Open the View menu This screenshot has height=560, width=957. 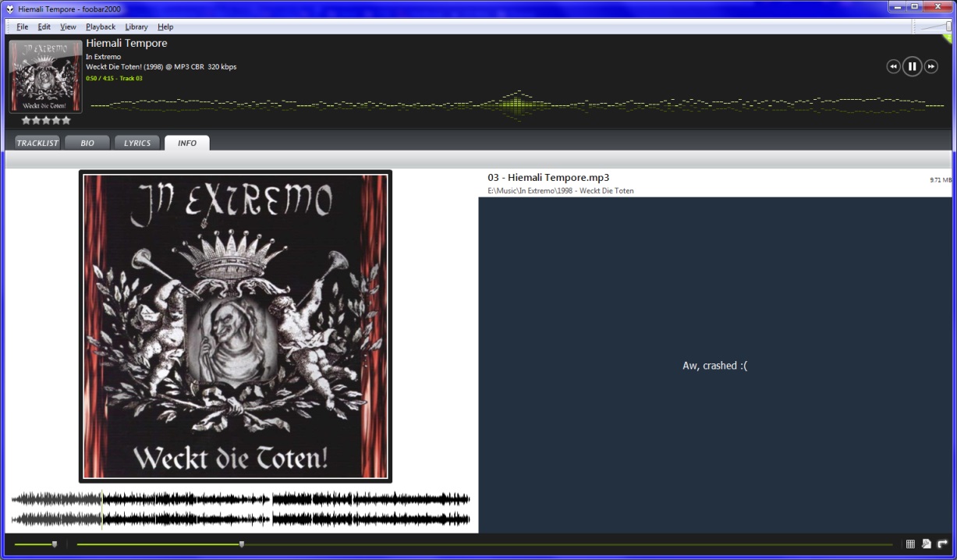click(x=68, y=27)
